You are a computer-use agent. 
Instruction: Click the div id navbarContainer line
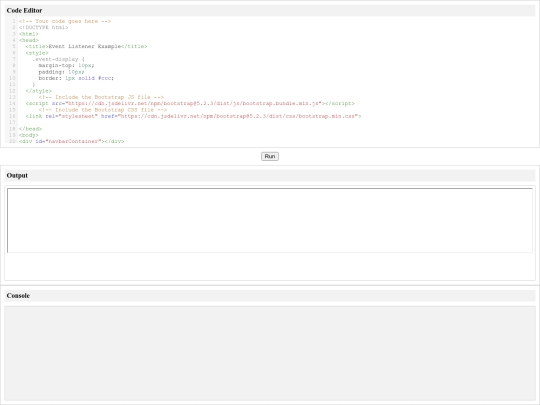[72, 141]
